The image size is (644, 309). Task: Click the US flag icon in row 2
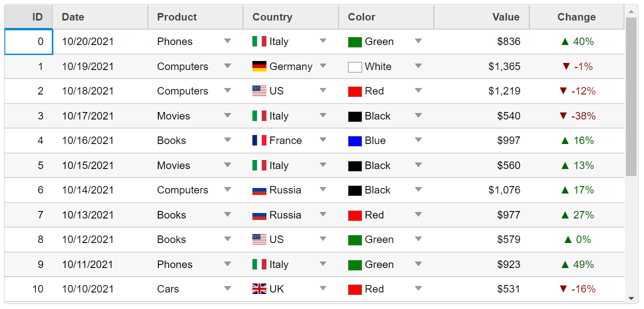259,91
